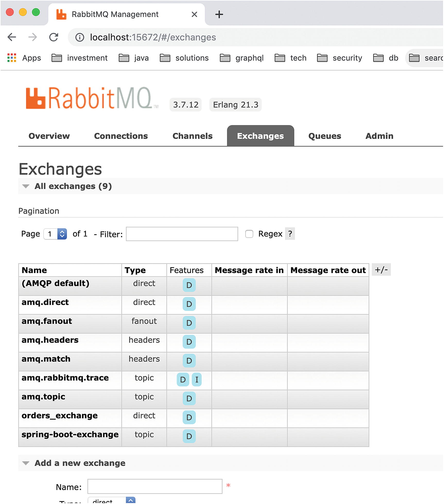Open the graphql bookmark folder
This screenshot has width=444, height=504.
click(242, 58)
